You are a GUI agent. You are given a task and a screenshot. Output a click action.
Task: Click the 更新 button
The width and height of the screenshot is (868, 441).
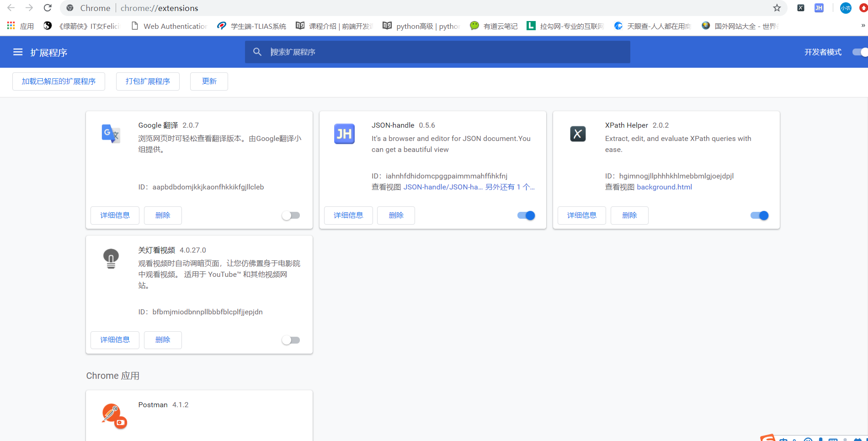pyautogui.click(x=209, y=81)
